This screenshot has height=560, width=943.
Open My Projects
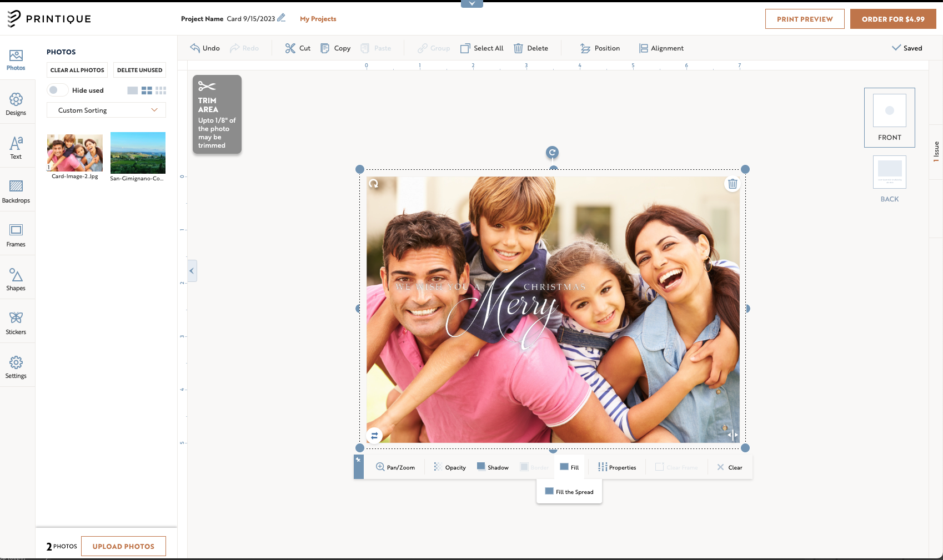pos(318,18)
